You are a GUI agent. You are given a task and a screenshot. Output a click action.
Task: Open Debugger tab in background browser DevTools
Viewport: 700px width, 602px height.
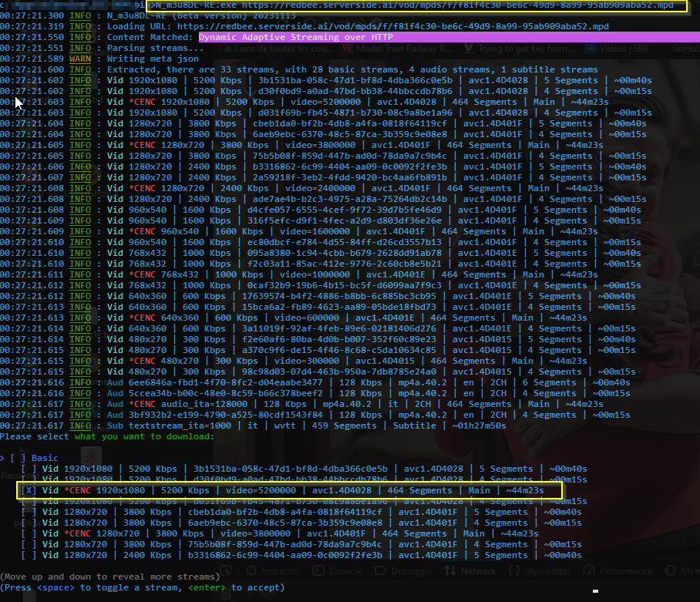click(403, 571)
